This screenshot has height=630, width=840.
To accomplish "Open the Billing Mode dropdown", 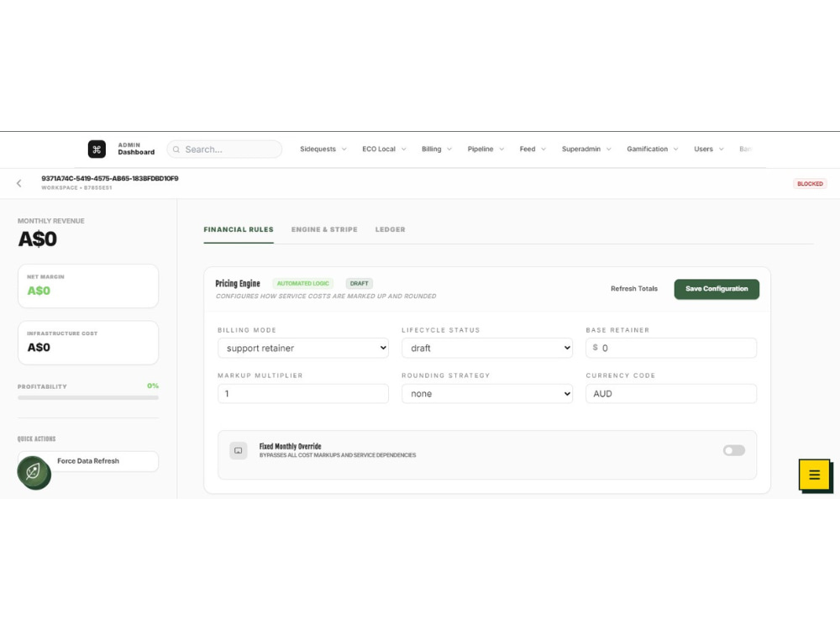I will (303, 348).
